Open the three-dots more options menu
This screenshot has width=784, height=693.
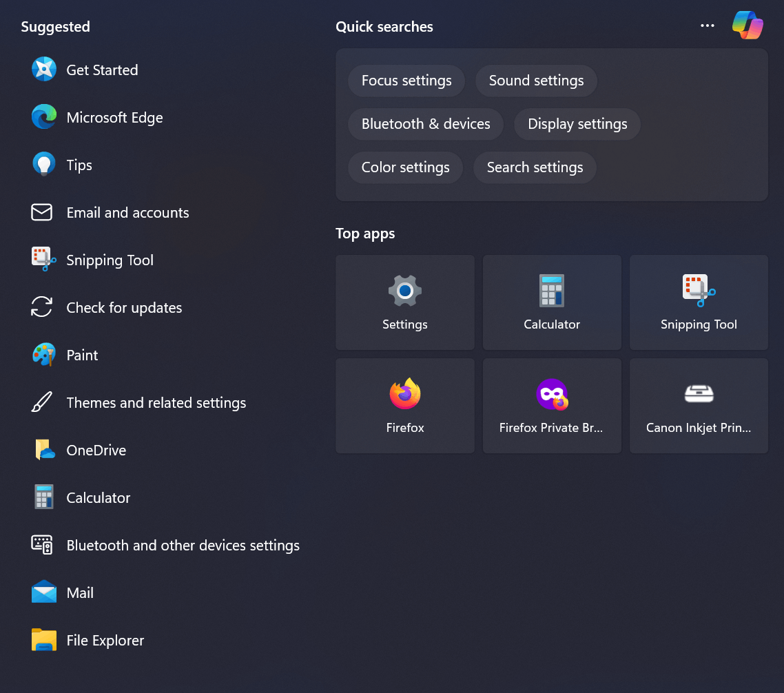coord(707,25)
